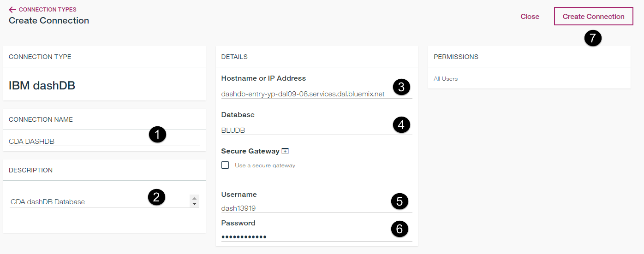Click the Hostname or IP Address field

(316, 94)
